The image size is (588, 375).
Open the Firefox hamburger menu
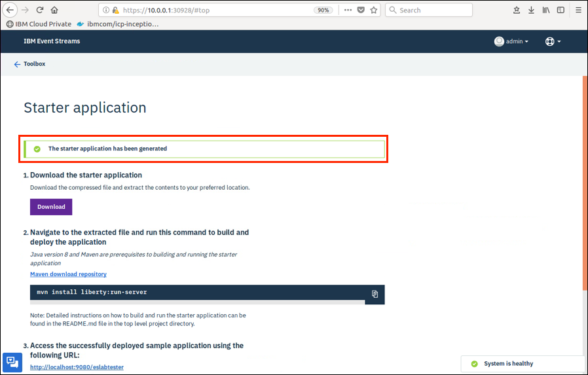coord(578,10)
